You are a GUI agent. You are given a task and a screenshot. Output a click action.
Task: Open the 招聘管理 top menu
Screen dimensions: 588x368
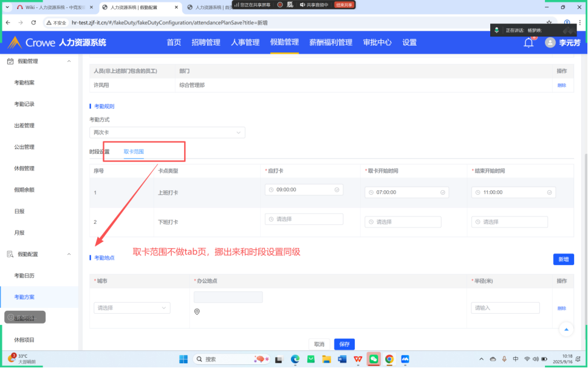coord(206,43)
